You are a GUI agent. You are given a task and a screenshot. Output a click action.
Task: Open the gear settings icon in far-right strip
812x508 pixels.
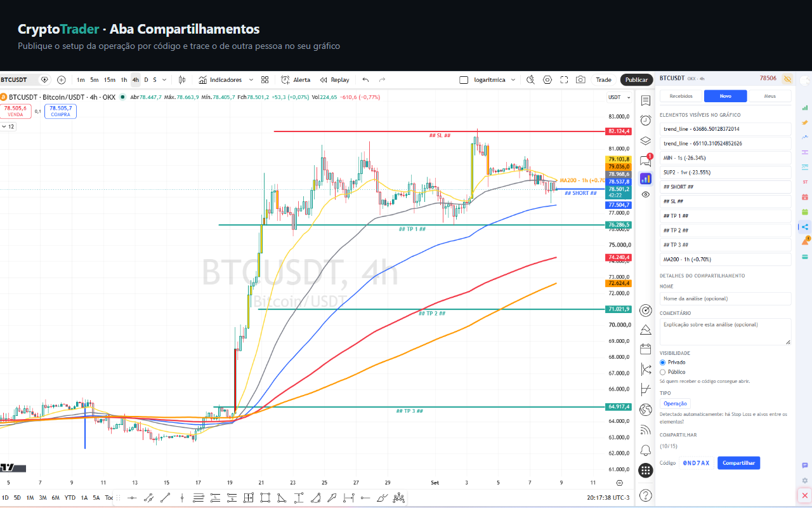pyautogui.click(x=805, y=481)
